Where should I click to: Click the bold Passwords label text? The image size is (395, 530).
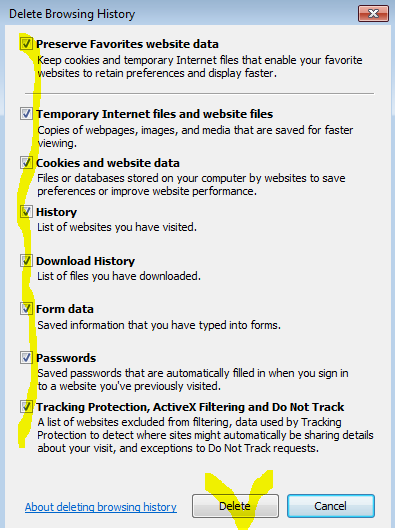(66, 358)
